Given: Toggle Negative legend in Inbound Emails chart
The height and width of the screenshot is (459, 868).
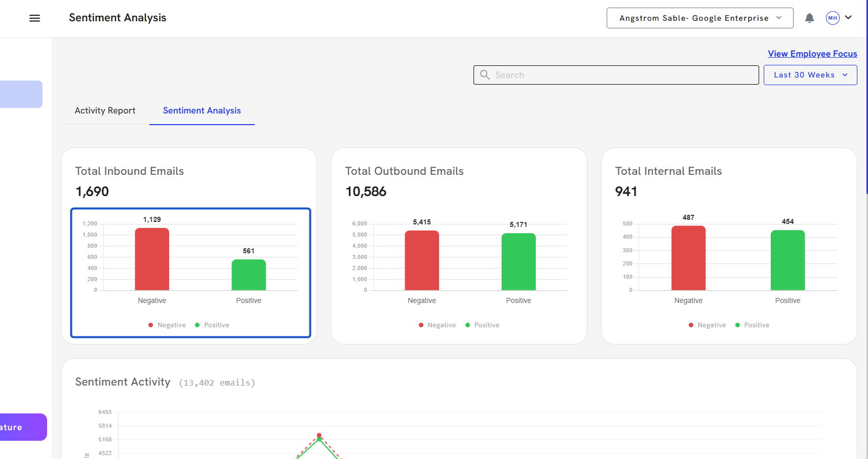Looking at the screenshot, I should [x=167, y=325].
